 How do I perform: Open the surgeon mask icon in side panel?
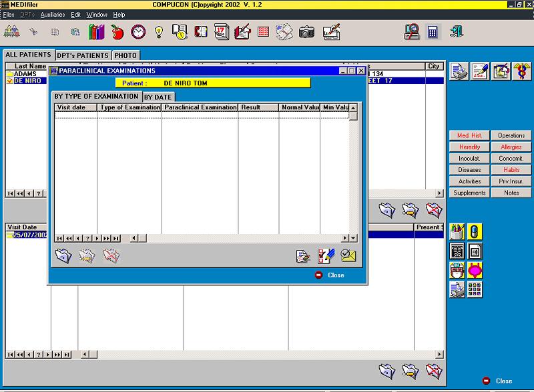coord(457,271)
